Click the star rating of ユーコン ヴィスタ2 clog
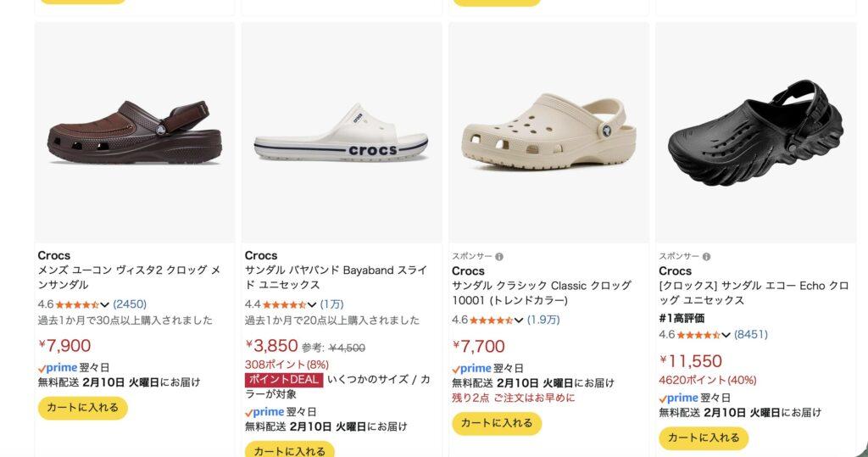This screenshot has height=457, width=868. (x=77, y=304)
